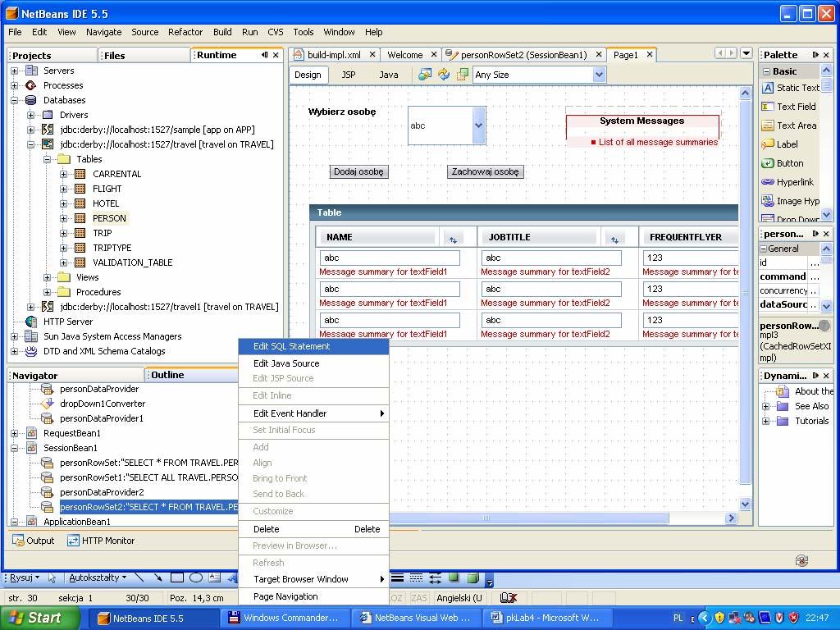Viewport: 840px width, 630px height.
Task: Click the Text Area palette icon
Action: pyautogui.click(x=768, y=126)
